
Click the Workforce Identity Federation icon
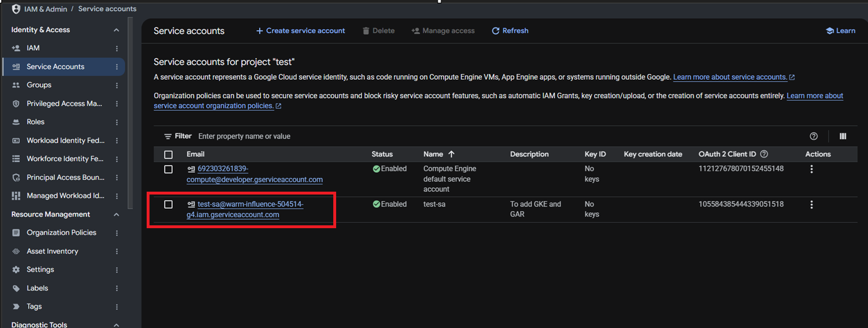(x=16, y=159)
